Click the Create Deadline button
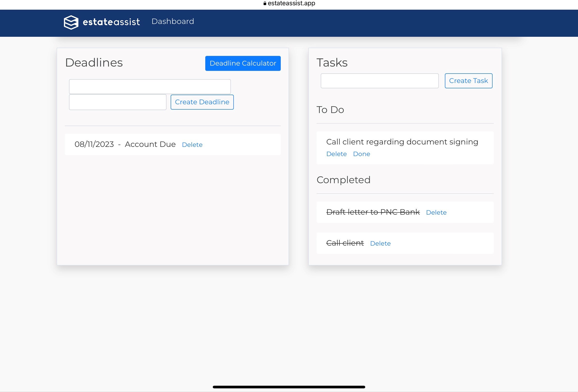 pos(202,102)
